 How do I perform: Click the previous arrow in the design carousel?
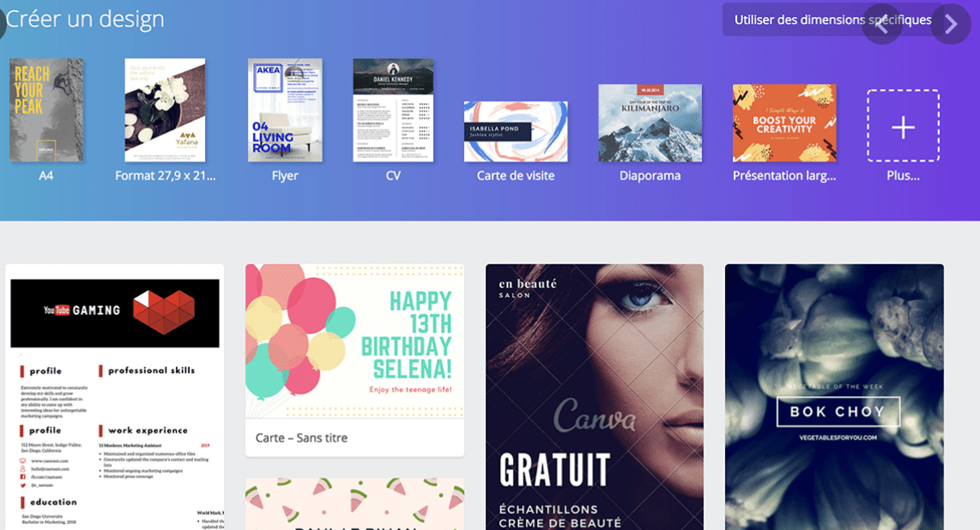pyautogui.click(x=882, y=24)
